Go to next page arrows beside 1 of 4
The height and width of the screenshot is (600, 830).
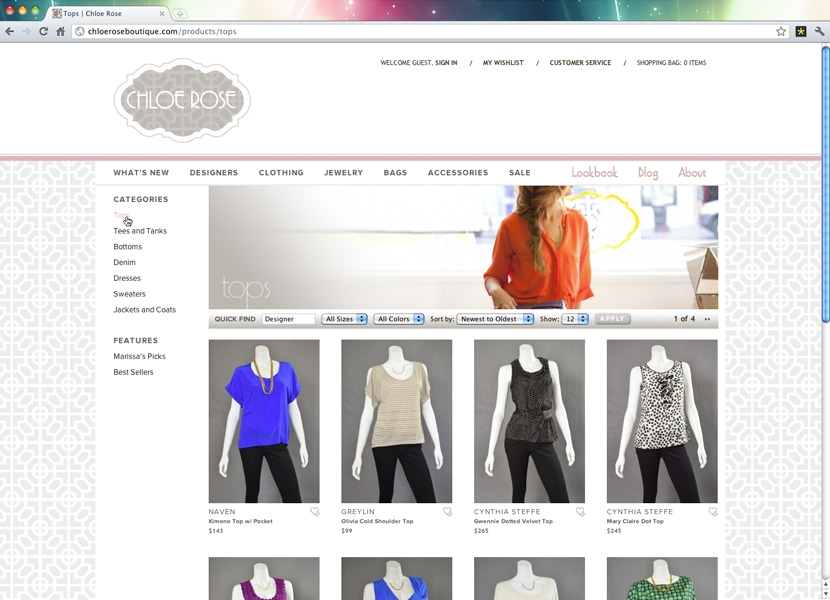click(x=707, y=319)
